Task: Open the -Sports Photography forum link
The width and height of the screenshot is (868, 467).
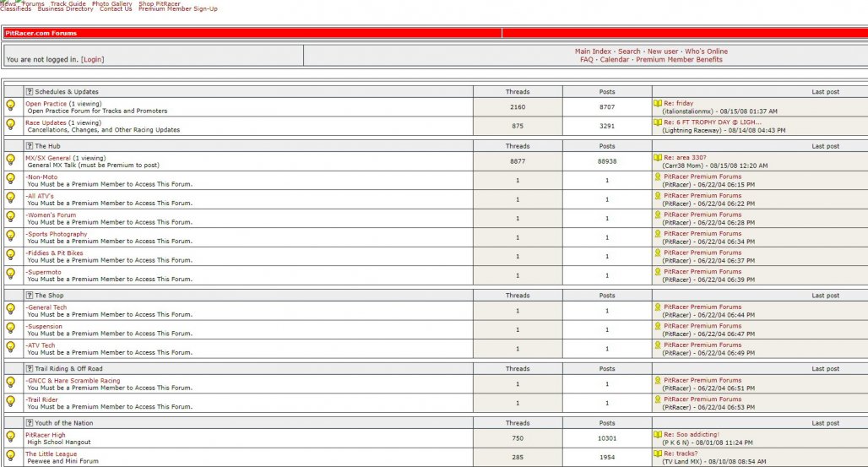Action: (x=56, y=234)
